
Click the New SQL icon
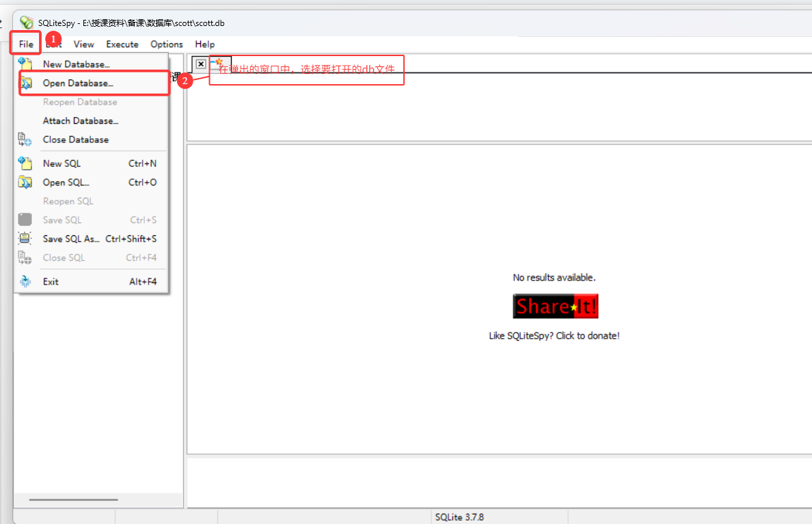25,163
